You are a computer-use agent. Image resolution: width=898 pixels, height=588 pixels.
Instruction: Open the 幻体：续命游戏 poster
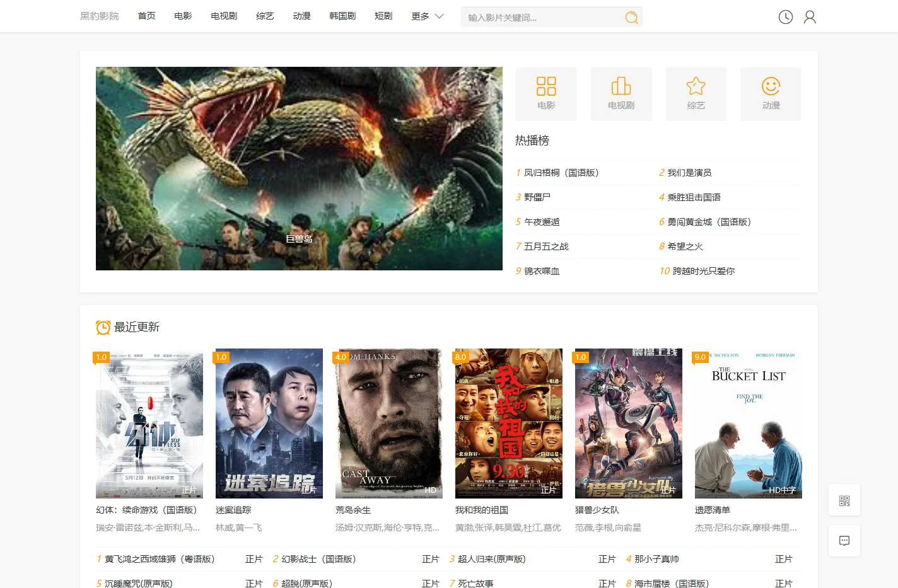point(149,424)
